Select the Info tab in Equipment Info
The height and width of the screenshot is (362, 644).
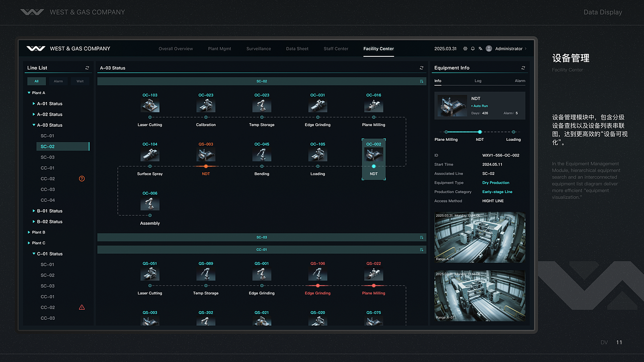click(438, 81)
